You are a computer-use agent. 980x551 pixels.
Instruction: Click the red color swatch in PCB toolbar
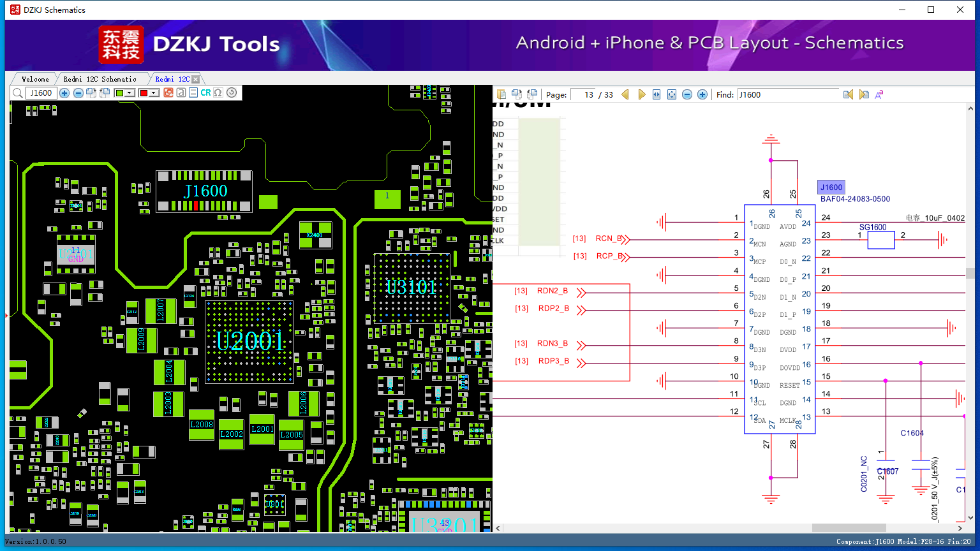coord(144,93)
